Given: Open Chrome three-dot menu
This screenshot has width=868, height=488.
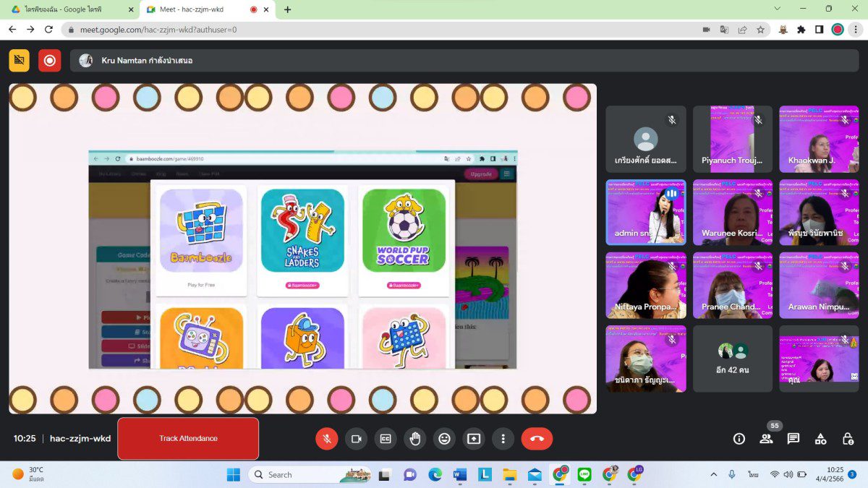Looking at the screenshot, I should (856, 30).
